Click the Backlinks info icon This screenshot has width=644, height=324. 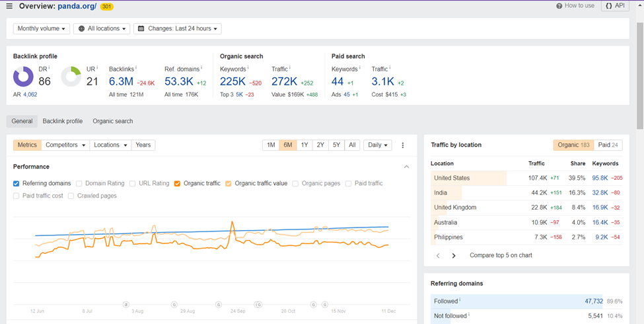[x=137, y=68]
